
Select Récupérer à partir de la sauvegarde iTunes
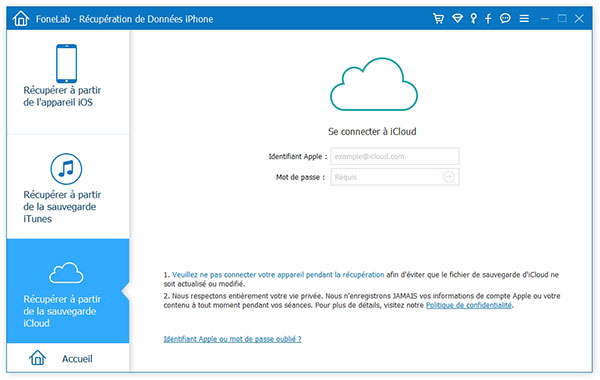click(68, 187)
